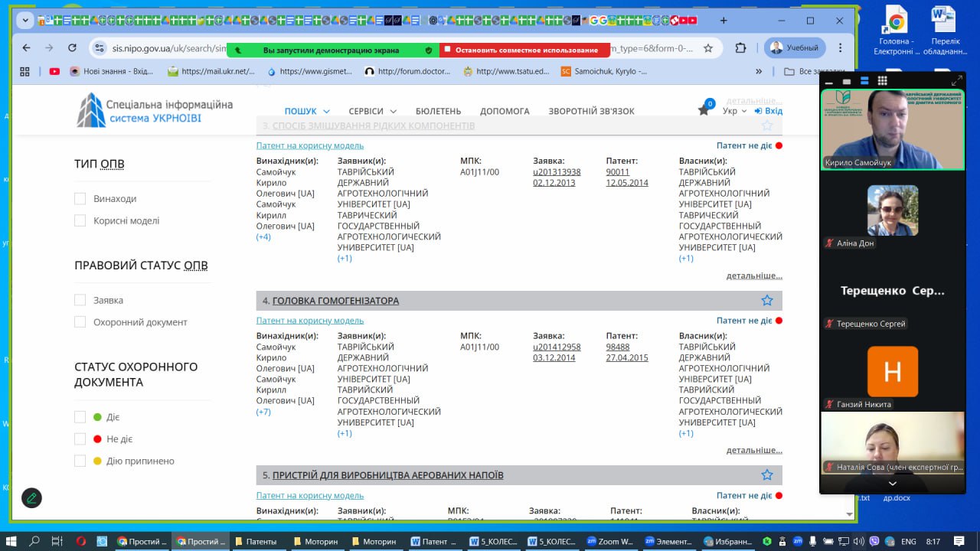Image resolution: width=980 pixels, height=551 pixels.
Task: Star the ГОЛОВКА ГОМОГЕНІЗАТОРА patent
Action: coord(766,301)
